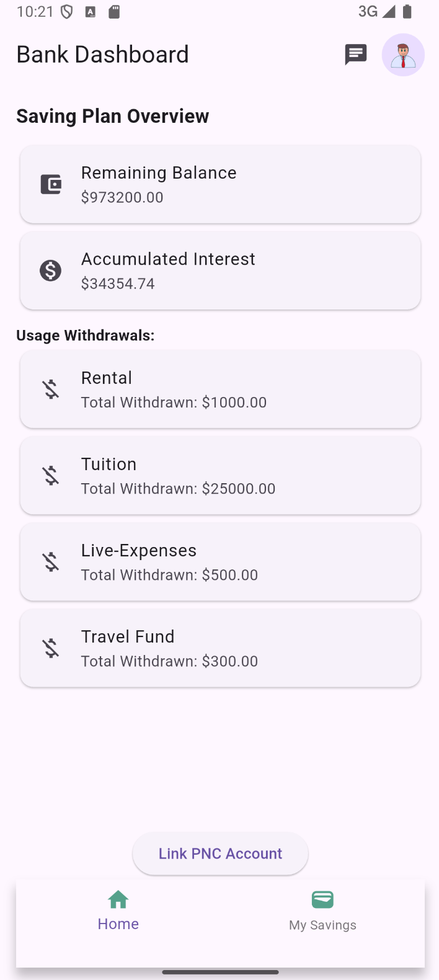Click the navigation handle at screen bottom
This screenshot has width=439, height=980.
pos(219,972)
